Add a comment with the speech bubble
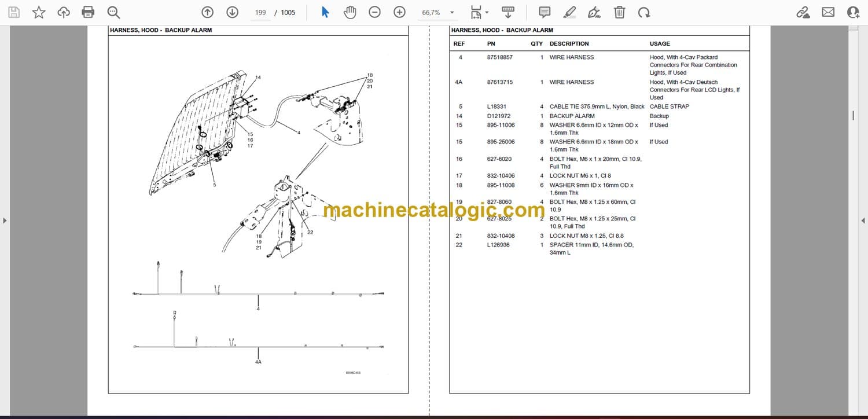This screenshot has width=868, height=419. coord(545,12)
